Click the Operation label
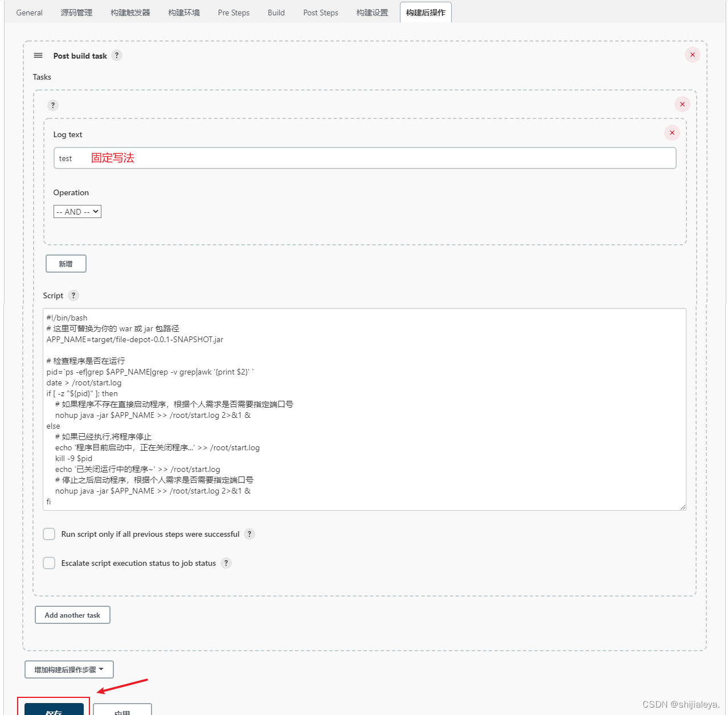This screenshot has width=728, height=715. pyautogui.click(x=71, y=192)
